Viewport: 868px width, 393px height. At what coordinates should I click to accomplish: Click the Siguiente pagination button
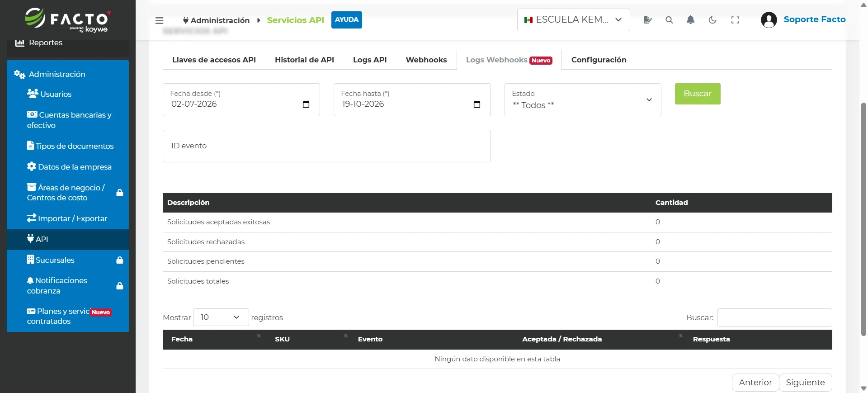coord(805,383)
